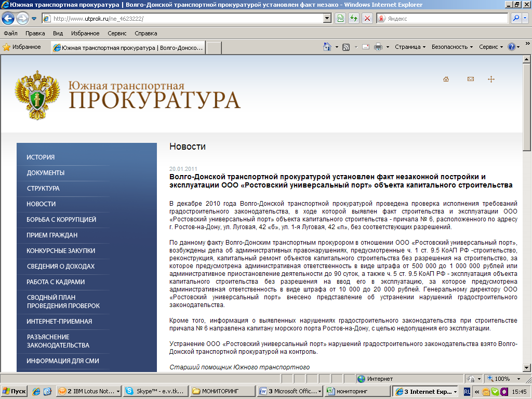532x399 pixels.
Task: Open СВЕДЕНИЯ О ДОХОДАХ sidebar link
Action: click(61, 267)
